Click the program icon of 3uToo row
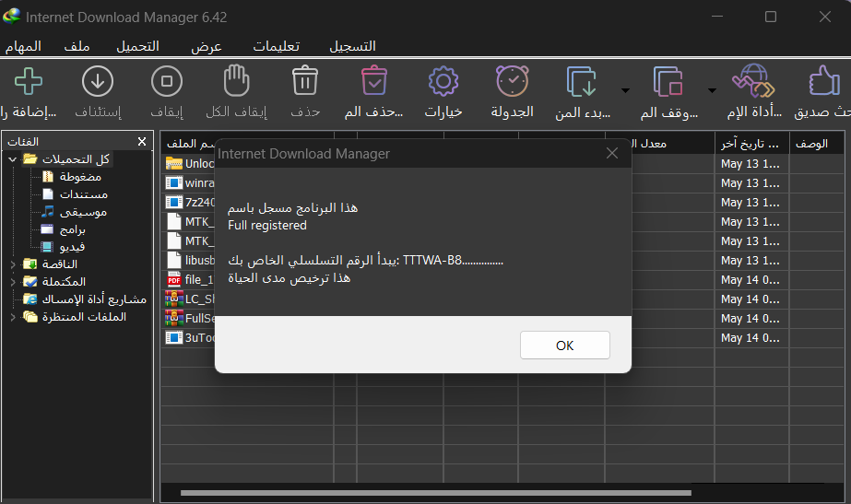 173,337
